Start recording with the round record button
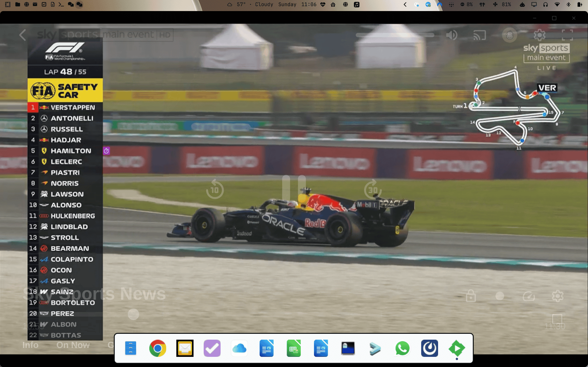The image size is (588, 367). [x=500, y=296]
